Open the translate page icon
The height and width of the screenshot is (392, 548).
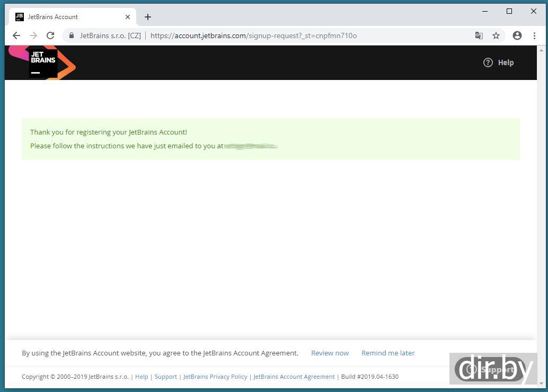[x=479, y=35]
